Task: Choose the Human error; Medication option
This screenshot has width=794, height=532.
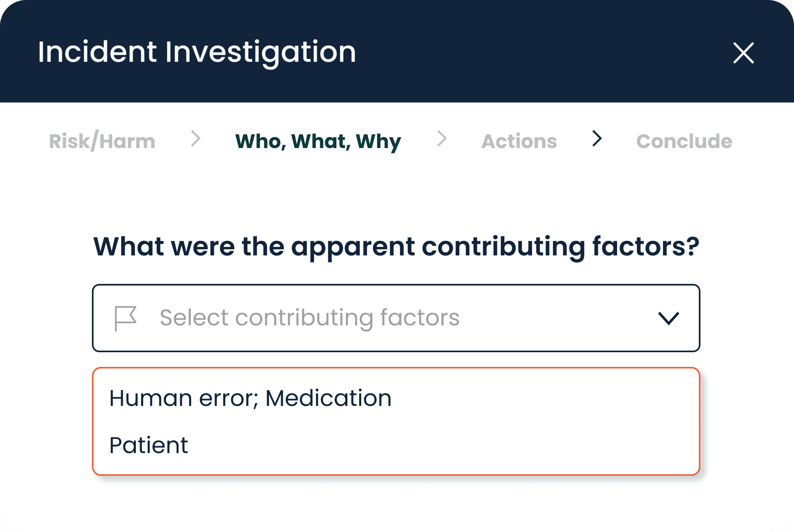Action: pyautogui.click(x=250, y=398)
